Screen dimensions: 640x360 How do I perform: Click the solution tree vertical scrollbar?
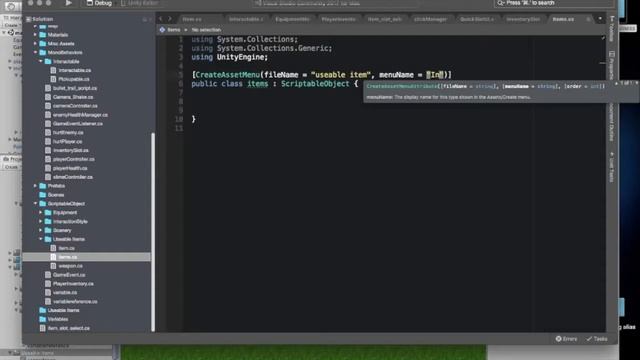coord(153,232)
